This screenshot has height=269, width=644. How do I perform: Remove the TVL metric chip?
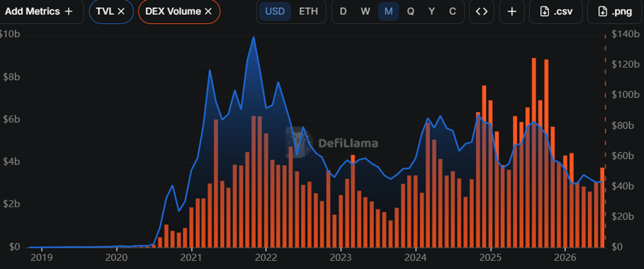point(121,11)
